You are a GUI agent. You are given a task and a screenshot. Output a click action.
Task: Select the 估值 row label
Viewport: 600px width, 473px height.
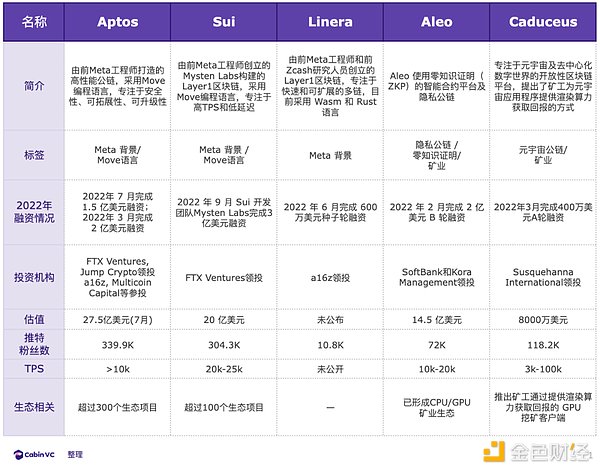[34, 320]
